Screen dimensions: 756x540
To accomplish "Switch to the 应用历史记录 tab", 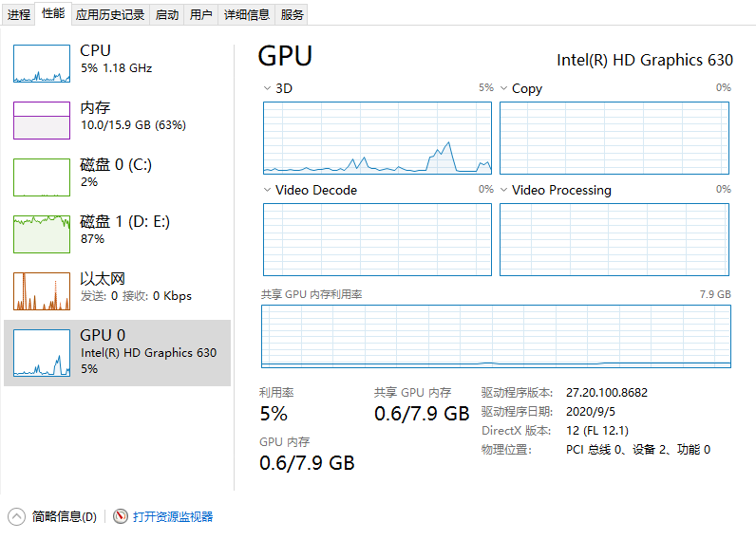I will pyautogui.click(x=110, y=15).
